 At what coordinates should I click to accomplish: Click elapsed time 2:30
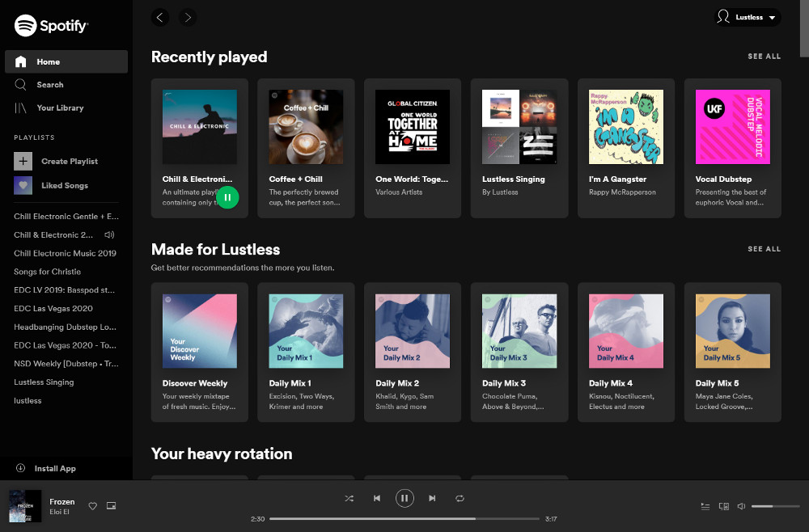click(x=257, y=519)
